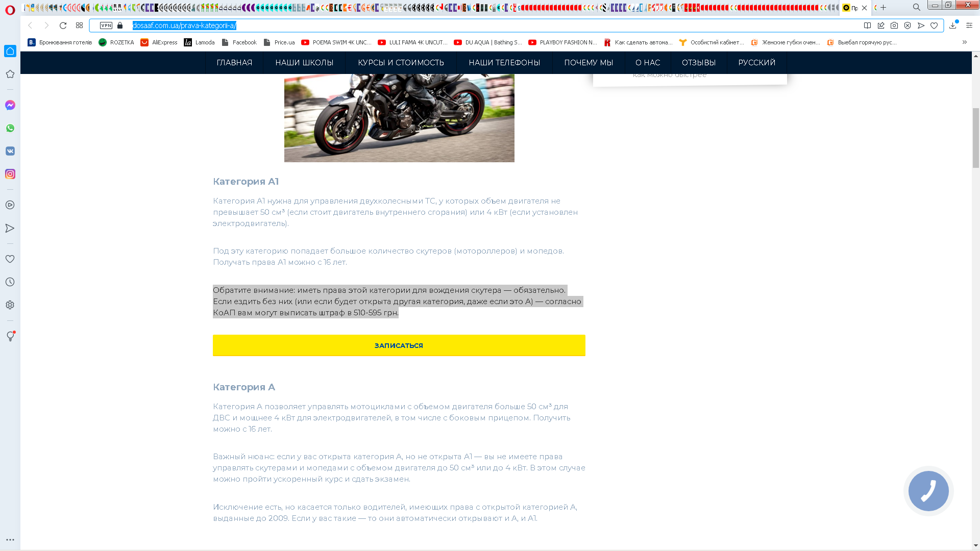Open the Player icon in sidebar
Screen dimensions: 980x551
click(10, 205)
